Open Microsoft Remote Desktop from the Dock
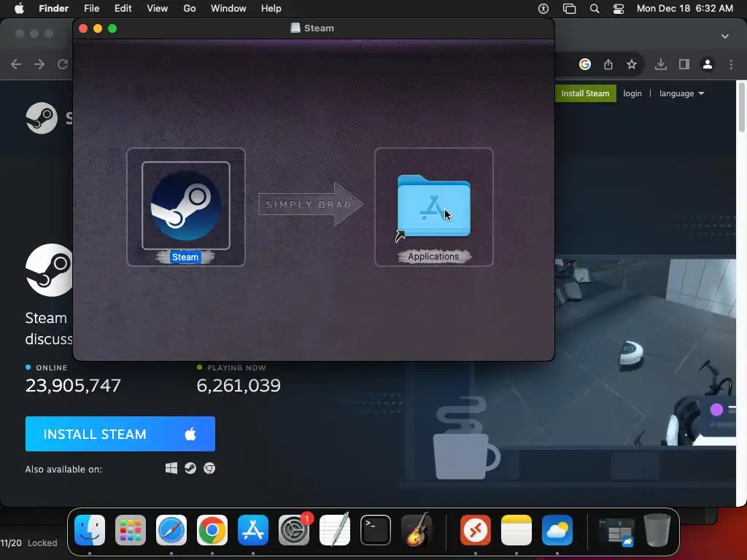This screenshot has height=560, width=747. pos(476,530)
